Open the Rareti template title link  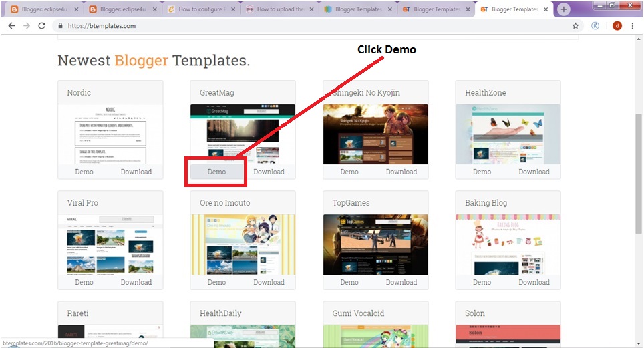(78, 313)
